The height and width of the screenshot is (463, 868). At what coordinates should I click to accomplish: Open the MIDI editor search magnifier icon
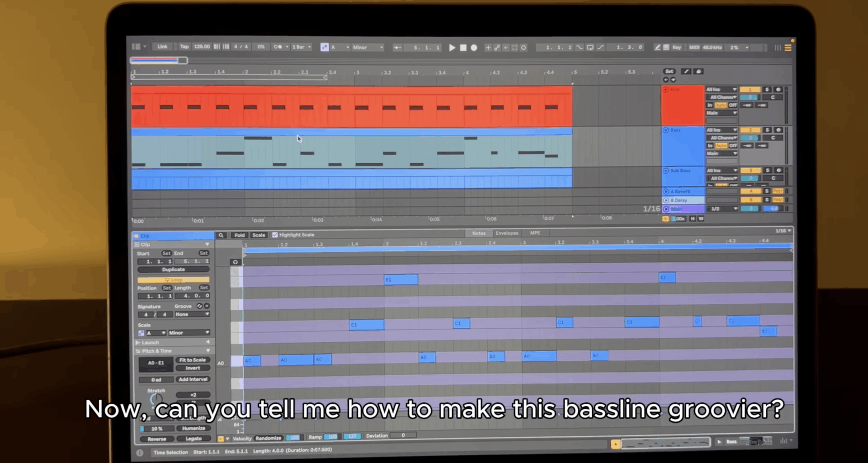point(222,235)
